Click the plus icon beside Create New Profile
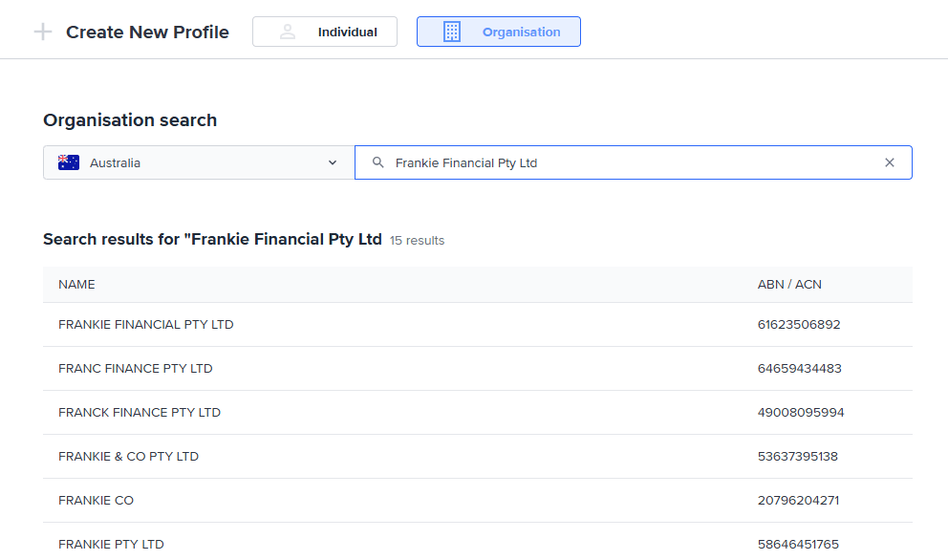Screen dimensions: 948x560 tap(42, 32)
